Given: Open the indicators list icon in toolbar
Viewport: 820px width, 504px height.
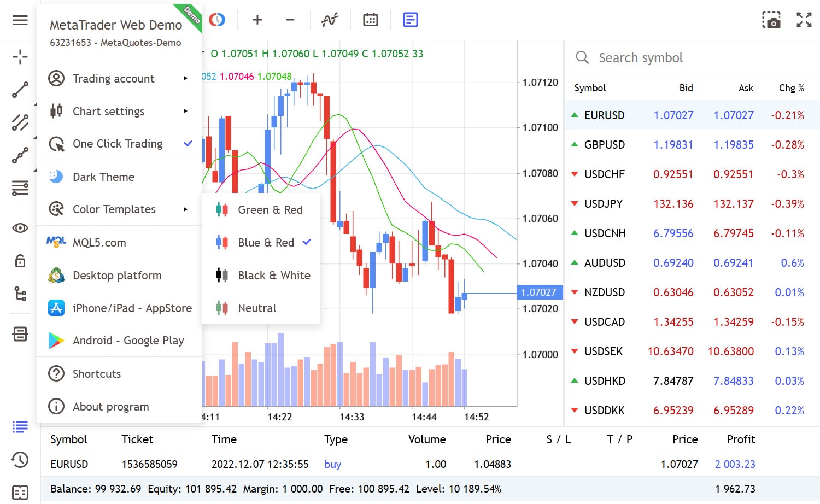Looking at the screenshot, I should pyautogui.click(x=330, y=20).
